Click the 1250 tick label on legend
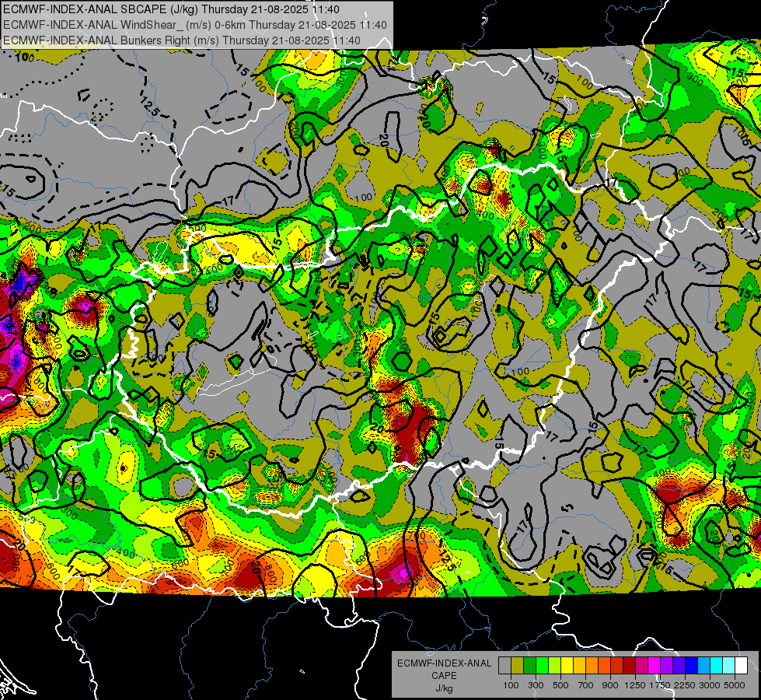 tap(635, 685)
